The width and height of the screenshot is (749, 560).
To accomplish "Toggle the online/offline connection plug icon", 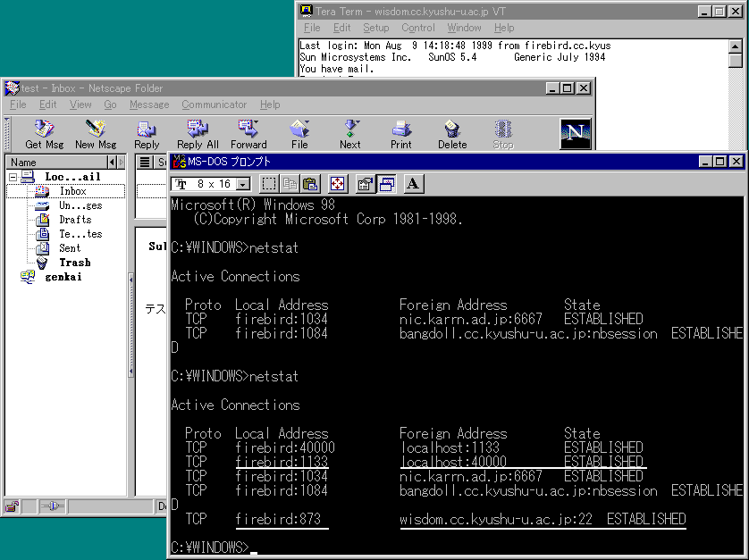I will click(x=52, y=506).
